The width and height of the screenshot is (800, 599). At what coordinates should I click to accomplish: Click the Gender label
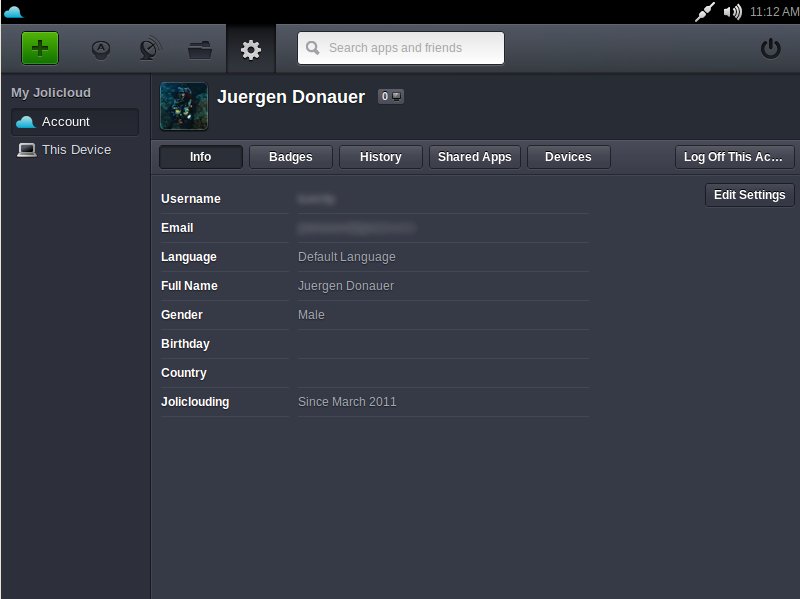coord(182,315)
